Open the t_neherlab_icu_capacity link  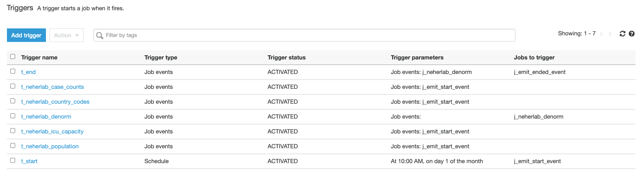pos(52,131)
